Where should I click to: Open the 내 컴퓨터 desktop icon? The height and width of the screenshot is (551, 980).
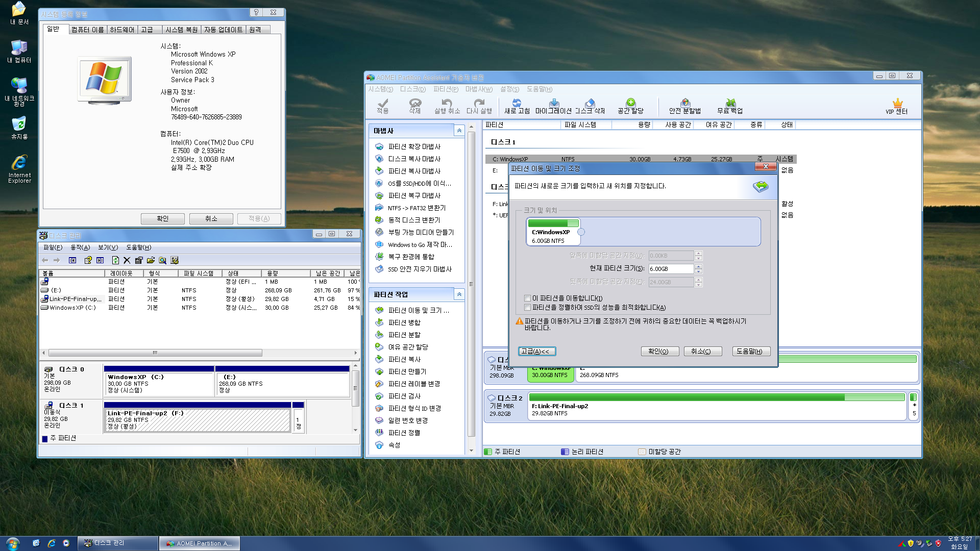click(19, 52)
